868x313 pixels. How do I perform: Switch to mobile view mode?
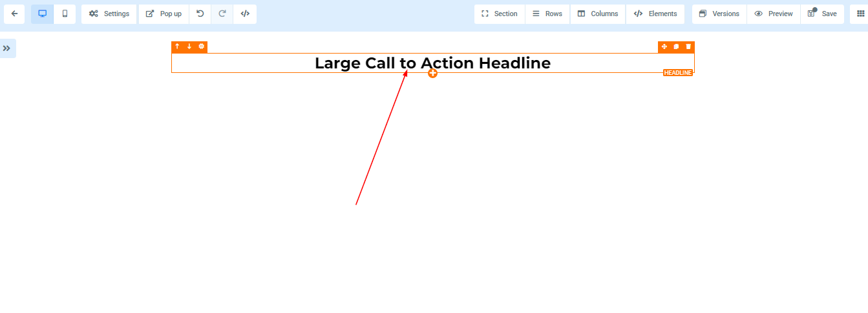click(x=65, y=14)
